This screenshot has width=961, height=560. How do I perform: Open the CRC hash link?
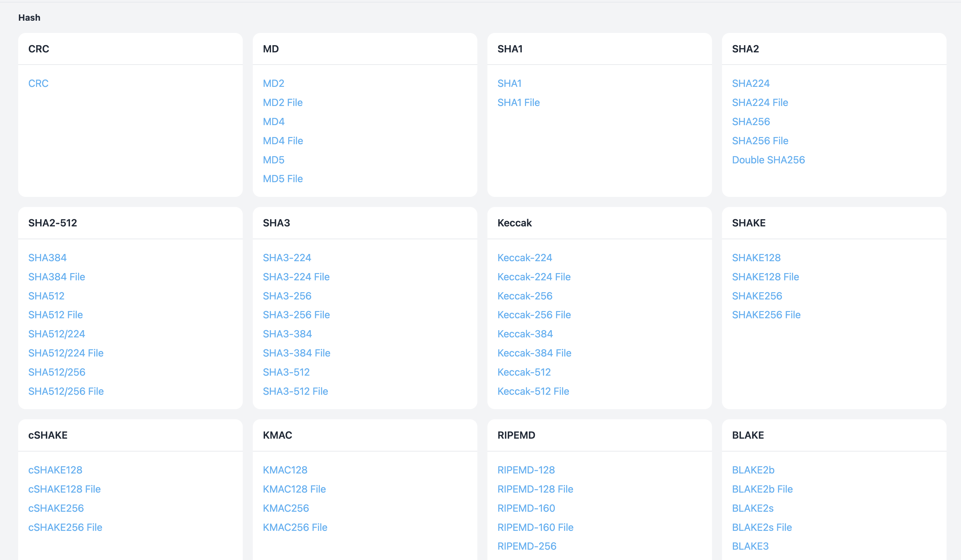click(x=38, y=83)
